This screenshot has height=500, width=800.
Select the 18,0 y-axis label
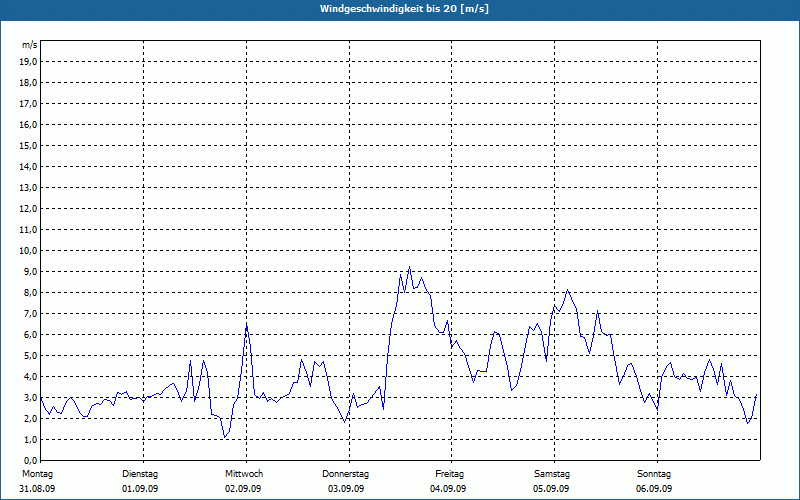[x=27, y=83]
